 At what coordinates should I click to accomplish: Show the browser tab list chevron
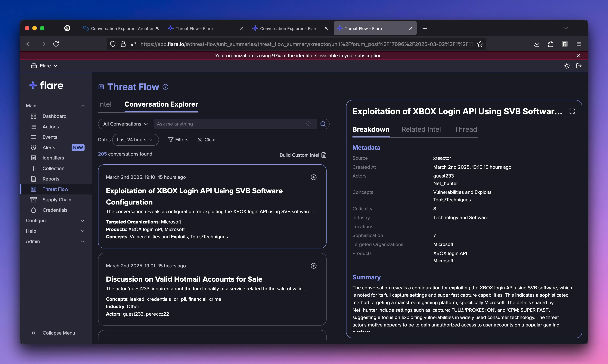[x=565, y=28]
